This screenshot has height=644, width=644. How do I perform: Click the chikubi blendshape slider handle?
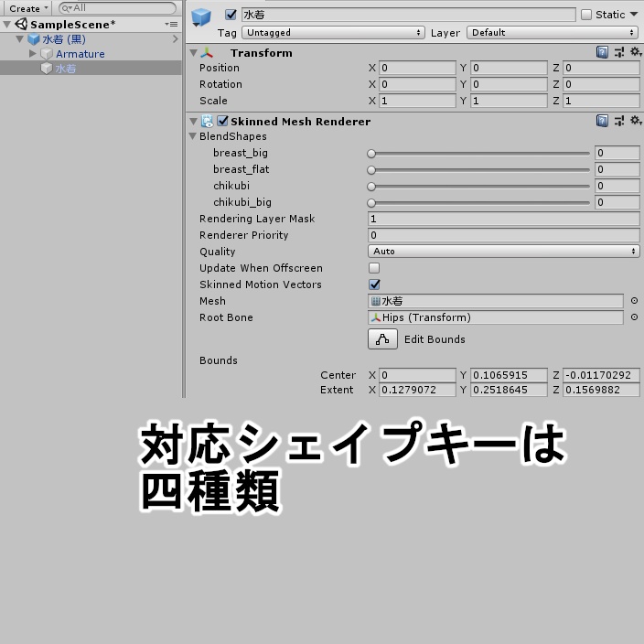coord(371,187)
